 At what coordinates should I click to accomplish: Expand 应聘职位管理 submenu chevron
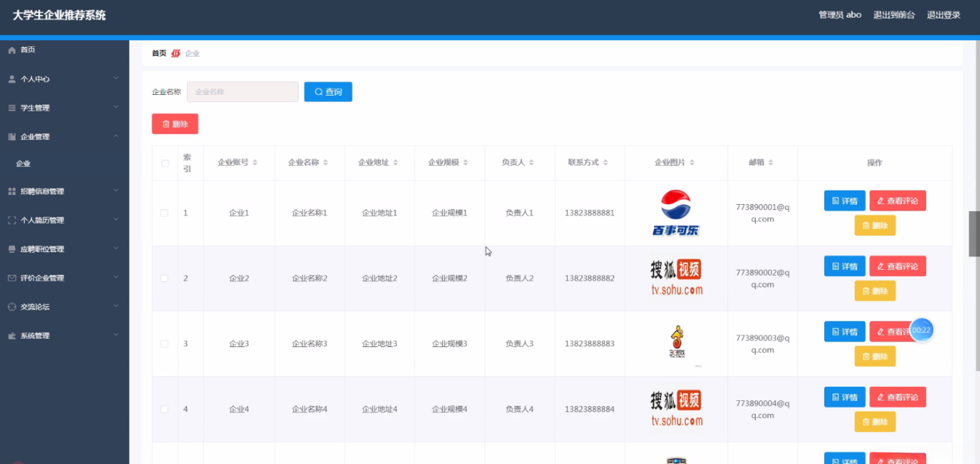116,249
